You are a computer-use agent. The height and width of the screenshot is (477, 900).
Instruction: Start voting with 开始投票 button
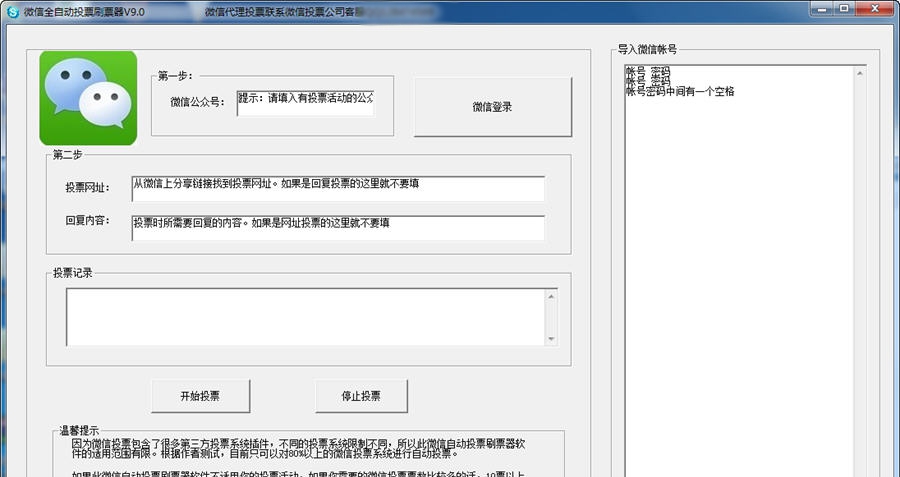pyautogui.click(x=200, y=396)
